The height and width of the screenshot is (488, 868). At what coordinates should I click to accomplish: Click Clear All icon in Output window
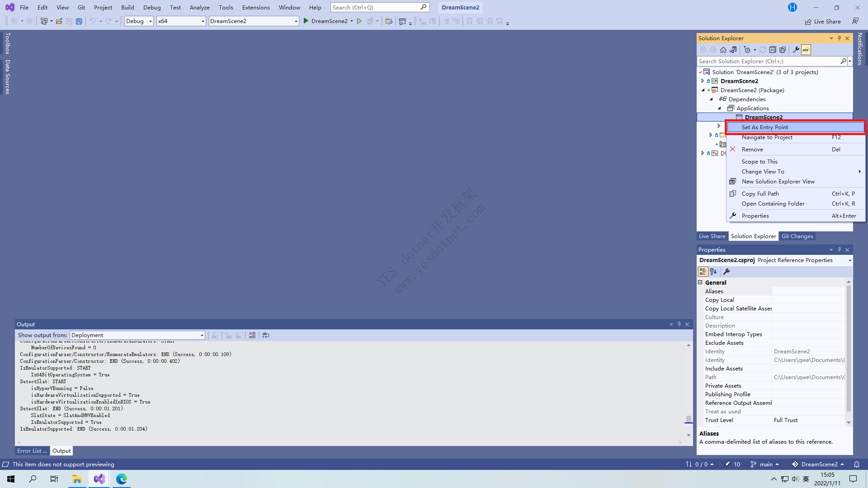(252, 335)
